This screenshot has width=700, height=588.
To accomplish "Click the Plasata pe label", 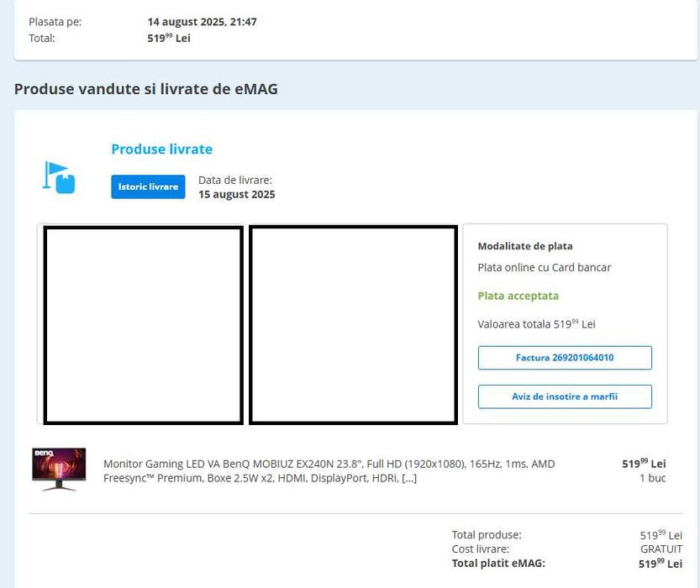I will coord(55,22).
